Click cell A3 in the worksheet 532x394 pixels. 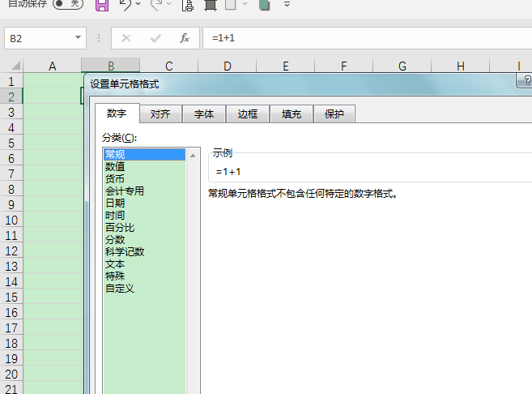(53, 112)
